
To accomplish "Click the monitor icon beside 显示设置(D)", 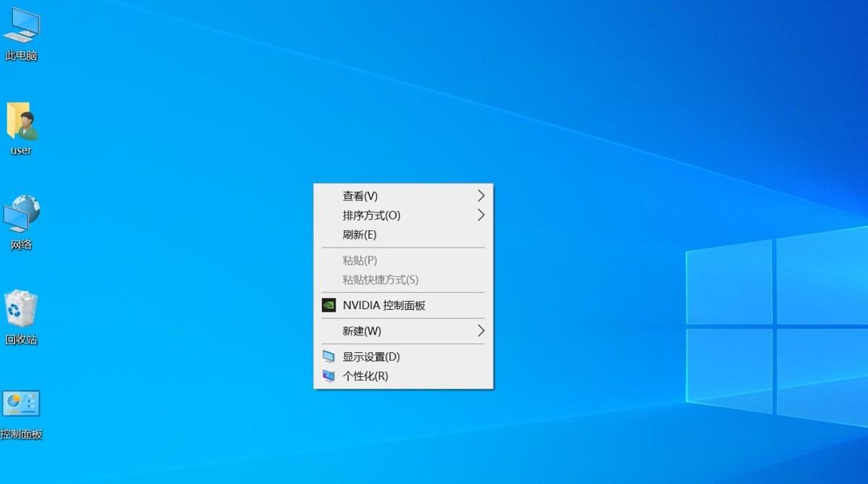I will pos(328,357).
